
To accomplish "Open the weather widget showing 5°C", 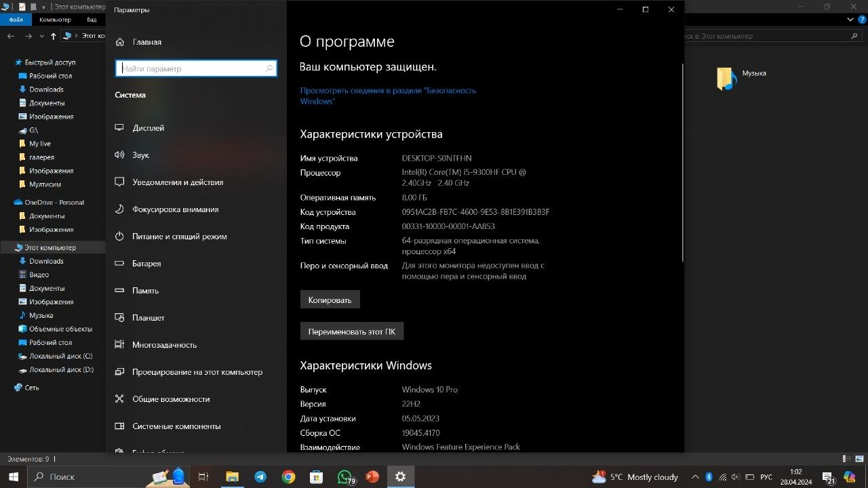I will [635, 476].
